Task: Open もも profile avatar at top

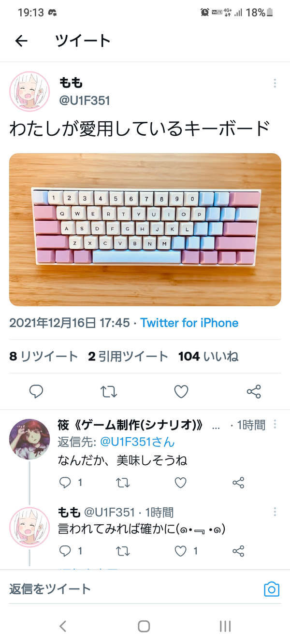Action: (30, 91)
